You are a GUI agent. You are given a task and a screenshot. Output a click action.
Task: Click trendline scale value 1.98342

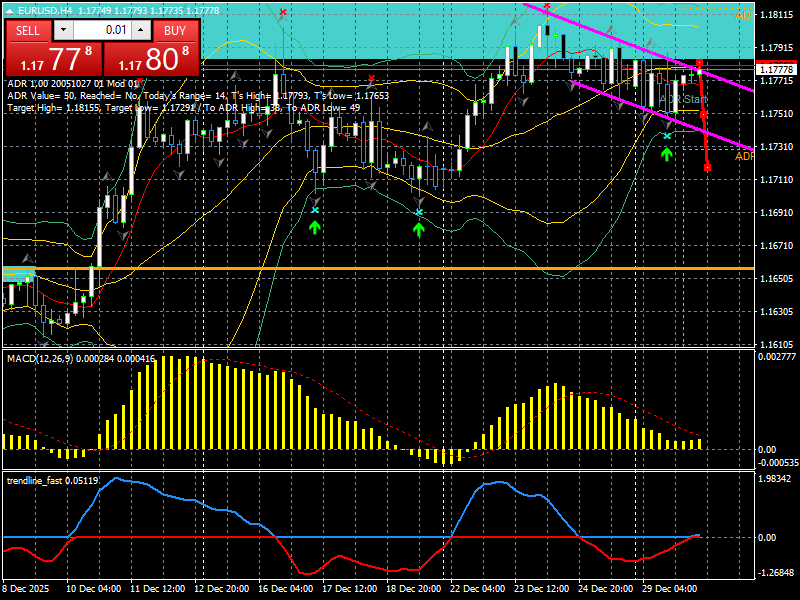(x=774, y=479)
